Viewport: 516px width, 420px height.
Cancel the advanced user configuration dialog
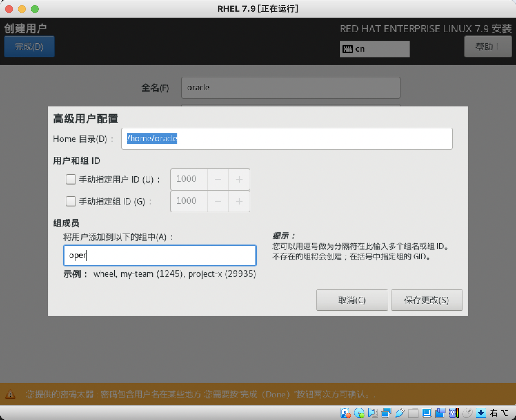(352, 300)
